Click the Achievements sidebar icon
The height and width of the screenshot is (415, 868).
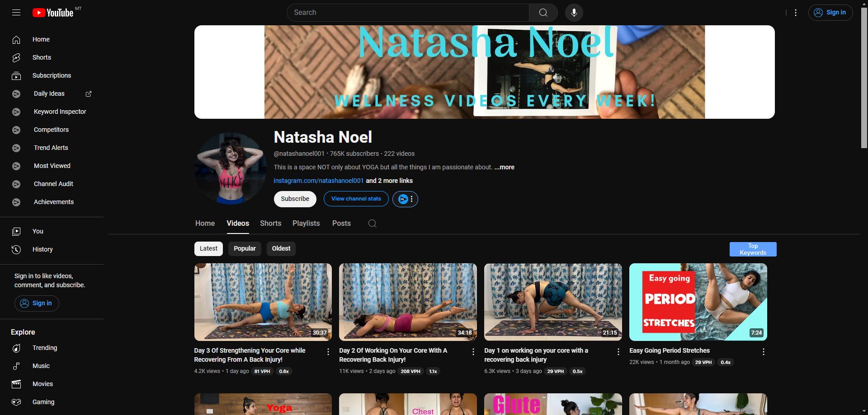pyautogui.click(x=16, y=202)
